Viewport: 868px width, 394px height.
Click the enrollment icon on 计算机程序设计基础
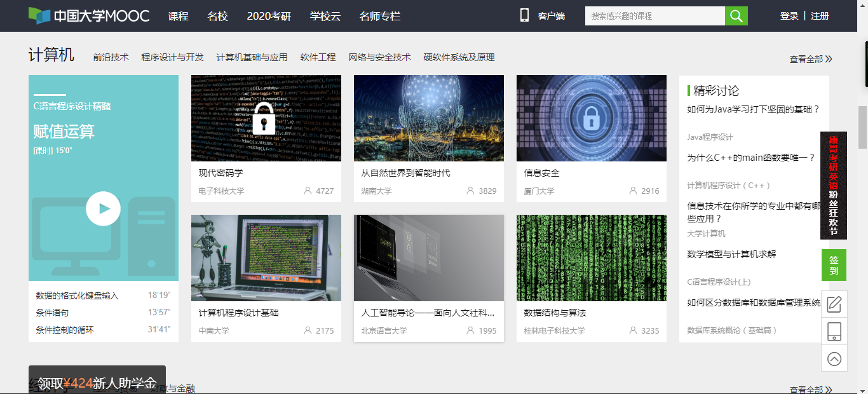coord(308,330)
